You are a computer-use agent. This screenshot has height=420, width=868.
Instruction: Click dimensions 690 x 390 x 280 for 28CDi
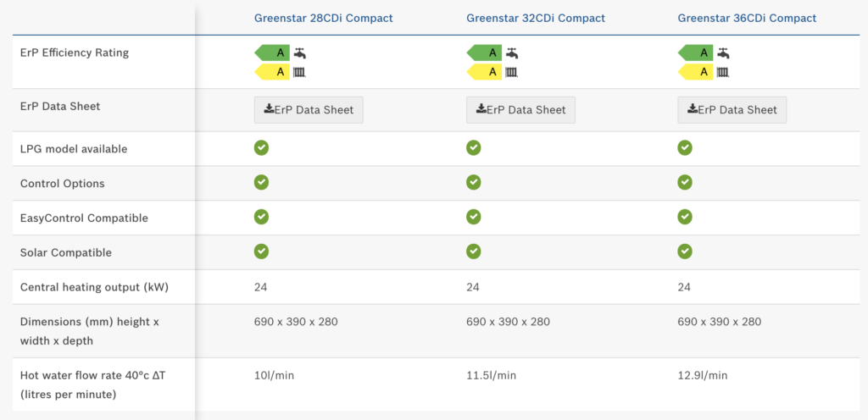pyautogui.click(x=296, y=322)
